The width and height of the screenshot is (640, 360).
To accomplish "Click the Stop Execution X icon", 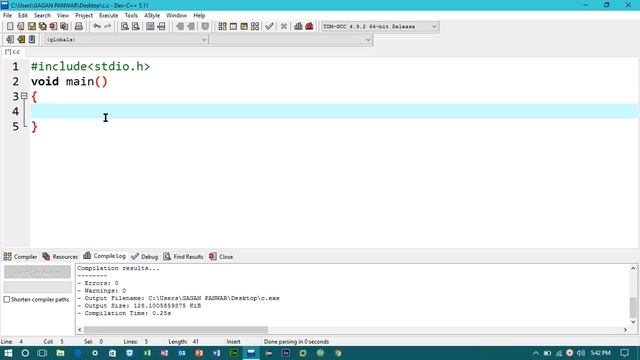I will coord(284,27).
